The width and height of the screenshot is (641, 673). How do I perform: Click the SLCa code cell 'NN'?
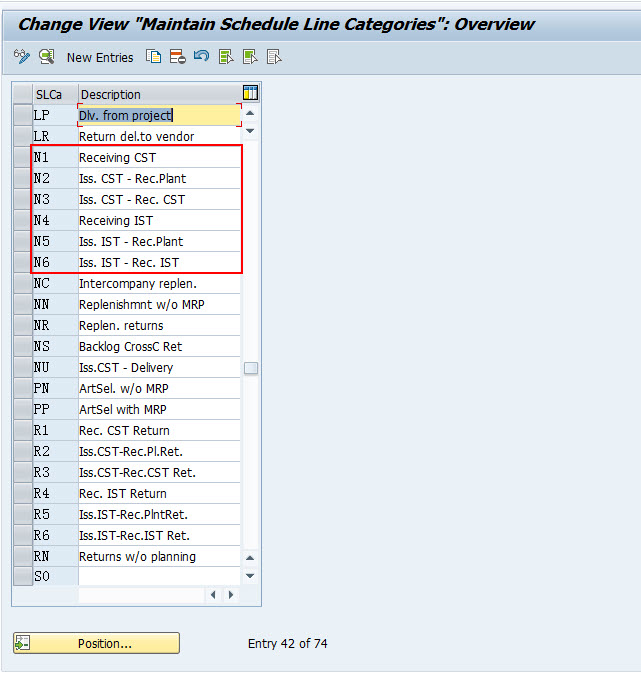pyautogui.click(x=55, y=304)
